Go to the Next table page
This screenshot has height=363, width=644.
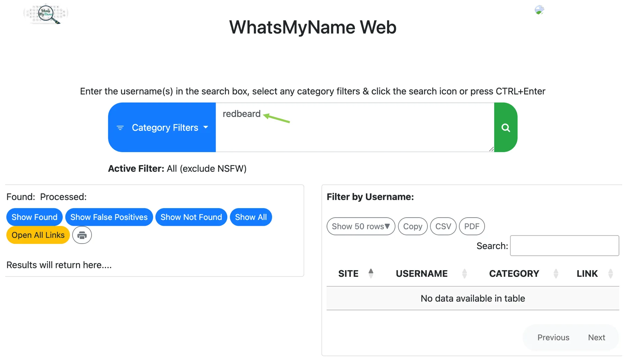tap(596, 337)
